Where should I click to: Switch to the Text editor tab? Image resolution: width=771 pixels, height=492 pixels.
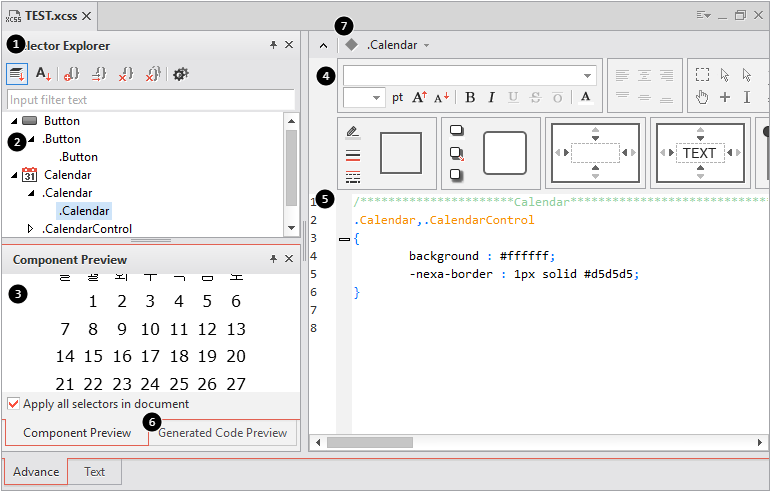[94, 472]
